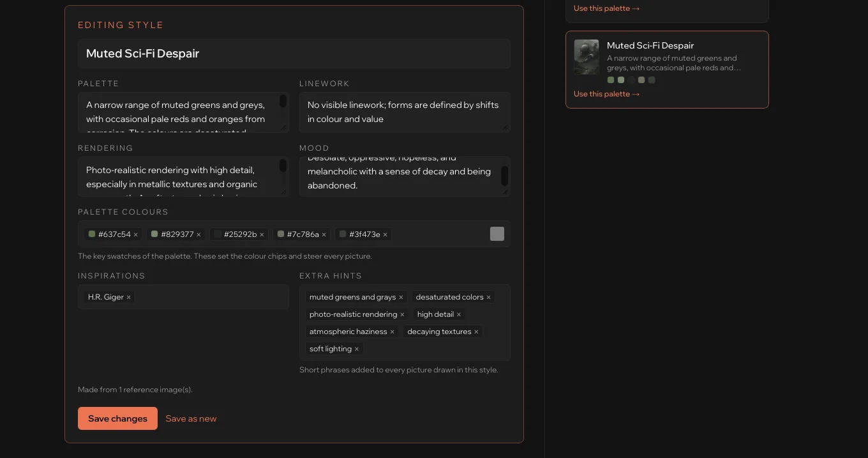
Task: Edit the style name field
Action: [x=294, y=54]
